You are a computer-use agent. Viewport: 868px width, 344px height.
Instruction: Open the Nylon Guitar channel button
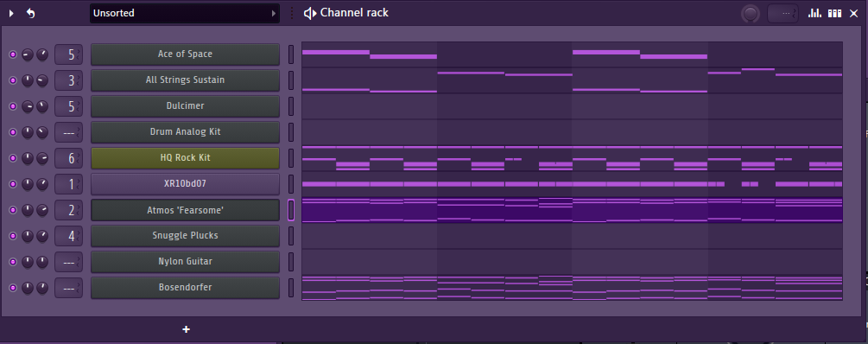click(185, 262)
